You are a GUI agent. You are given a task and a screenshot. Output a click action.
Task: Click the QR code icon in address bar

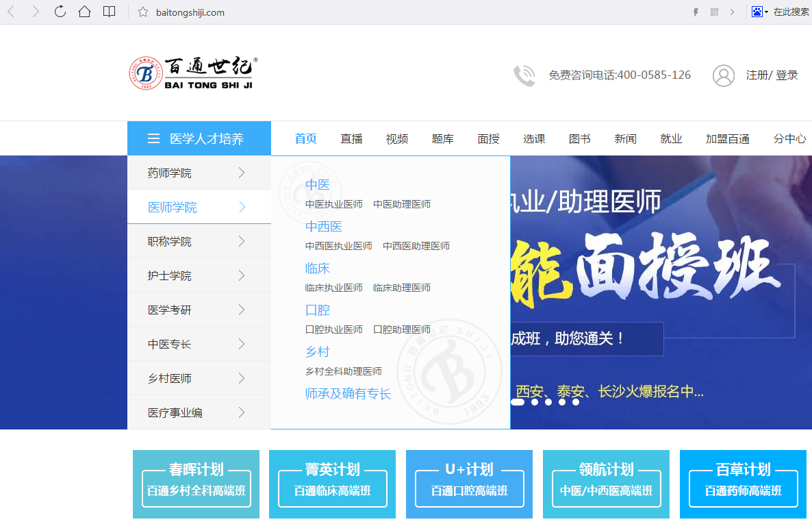point(714,12)
